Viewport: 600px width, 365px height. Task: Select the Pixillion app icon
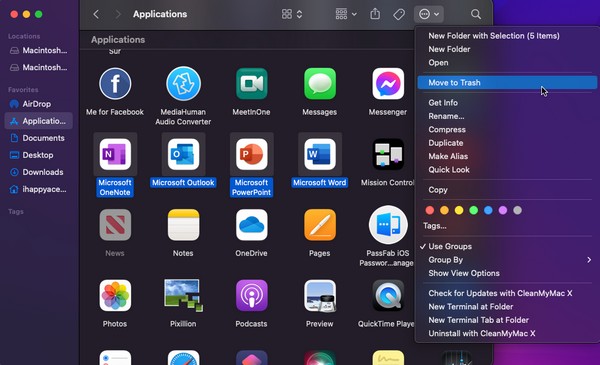183,295
